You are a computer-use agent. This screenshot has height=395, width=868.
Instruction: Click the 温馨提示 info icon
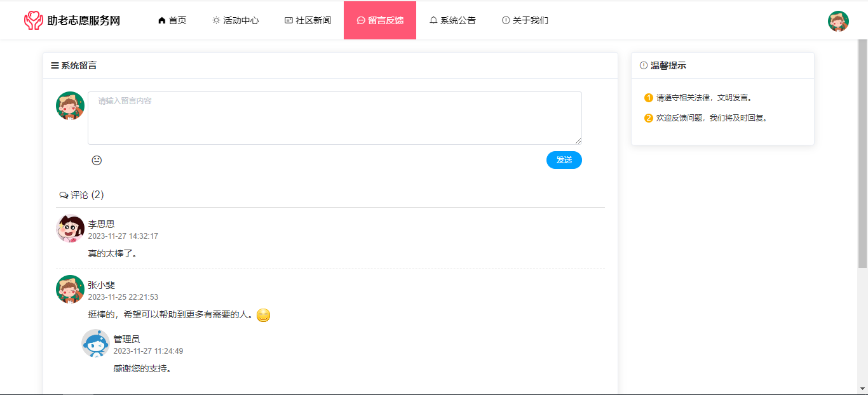[644, 65]
